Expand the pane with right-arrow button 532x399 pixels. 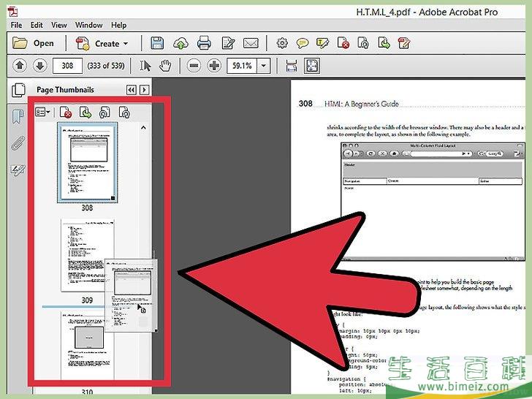[145, 90]
